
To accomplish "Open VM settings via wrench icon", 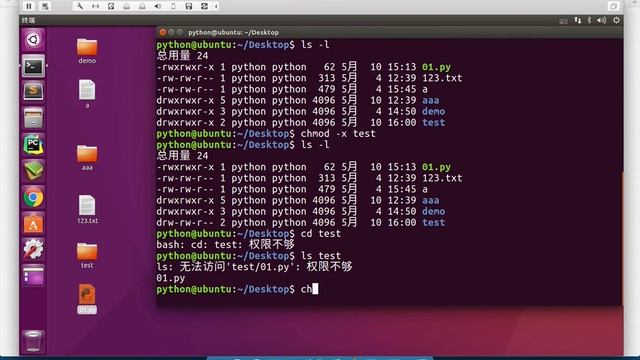I will click(x=80, y=6).
